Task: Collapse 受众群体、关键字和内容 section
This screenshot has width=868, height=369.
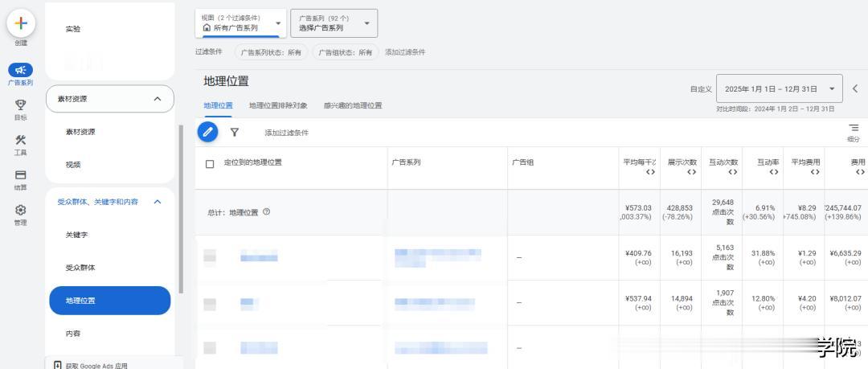Action: [158, 203]
